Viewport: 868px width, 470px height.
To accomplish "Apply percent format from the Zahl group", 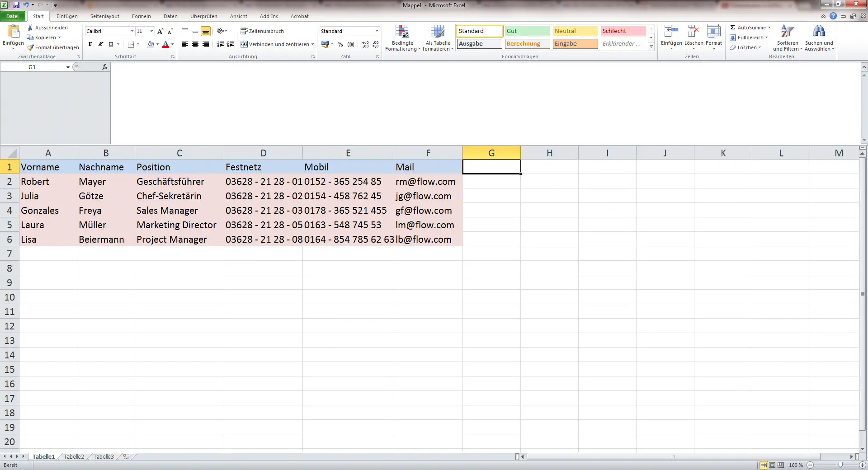I will [x=340, y=44].
